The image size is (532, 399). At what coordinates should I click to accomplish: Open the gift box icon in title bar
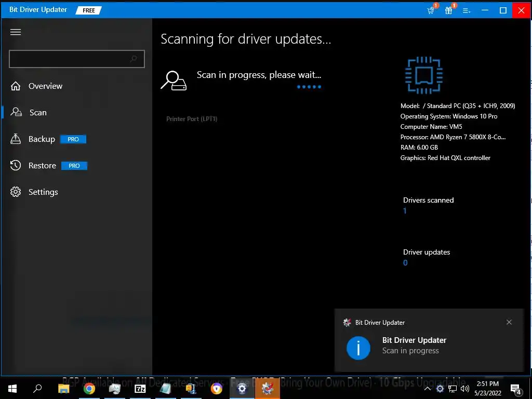pyautogui.click(x=449, y=9)
